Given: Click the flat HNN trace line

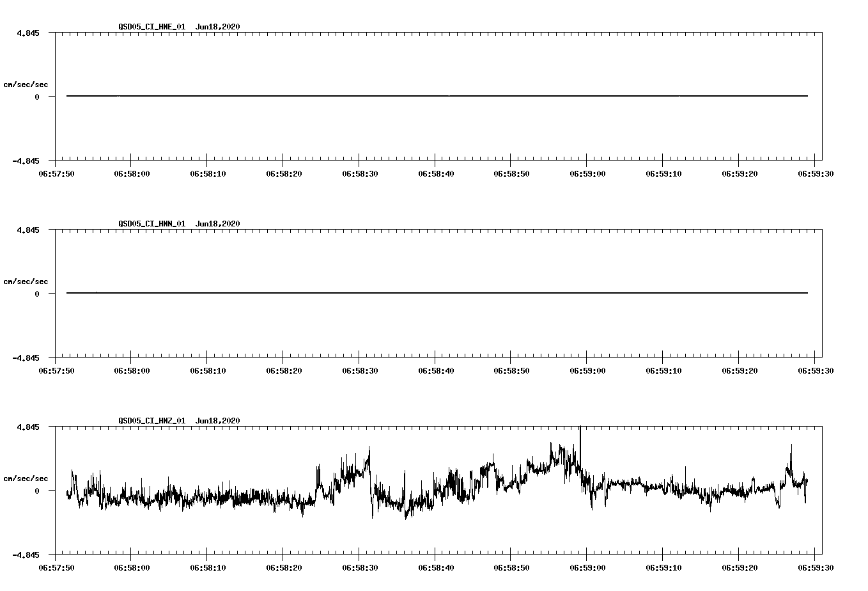Looking at the screenshot, I should pos(437,293).
